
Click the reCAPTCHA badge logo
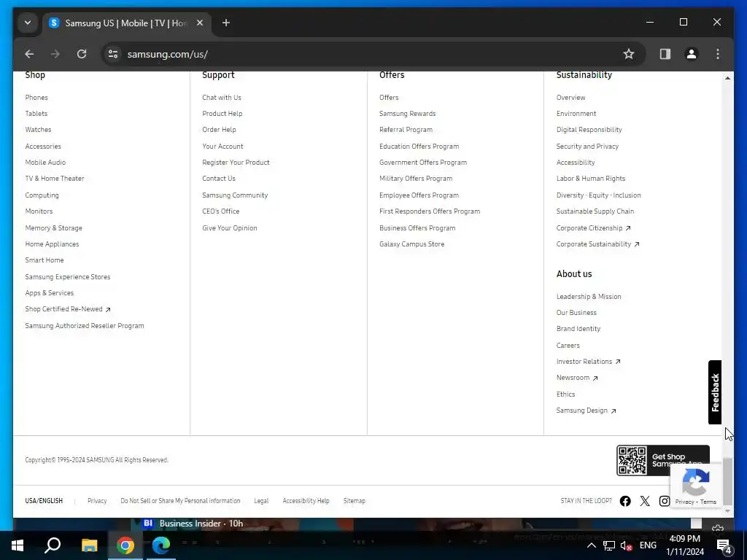[x=695, y=482]
